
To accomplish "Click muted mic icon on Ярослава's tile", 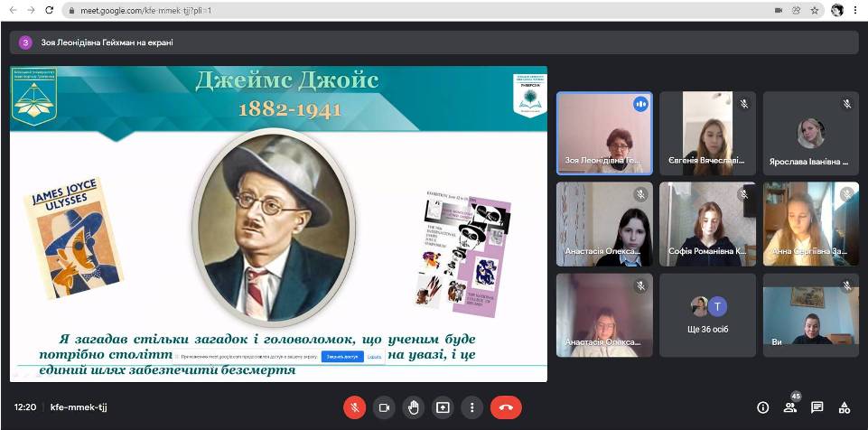I will pyautogui.click(x=847, y=104).
